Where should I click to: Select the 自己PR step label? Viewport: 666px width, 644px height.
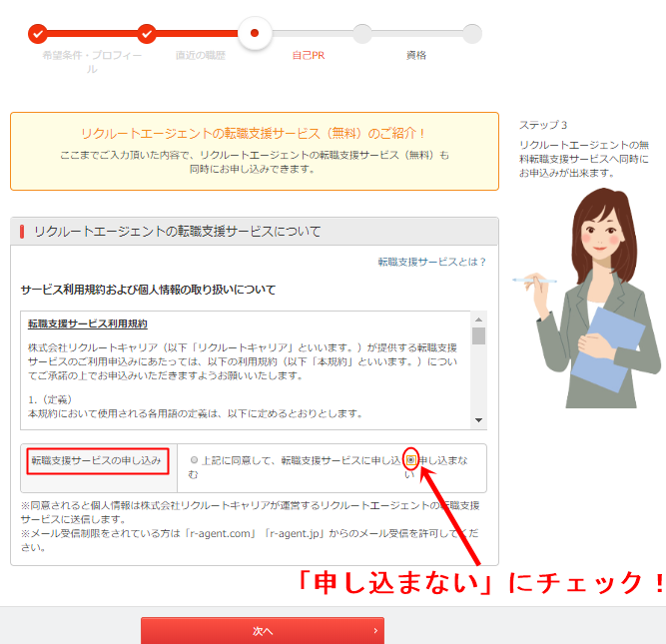(x=309, y=55)
